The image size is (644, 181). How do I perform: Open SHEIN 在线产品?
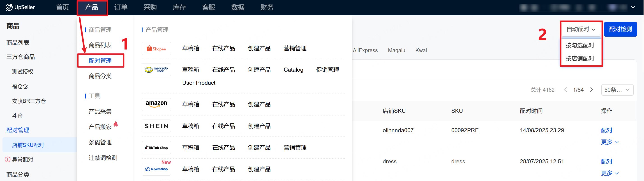(x=224, y=126)
